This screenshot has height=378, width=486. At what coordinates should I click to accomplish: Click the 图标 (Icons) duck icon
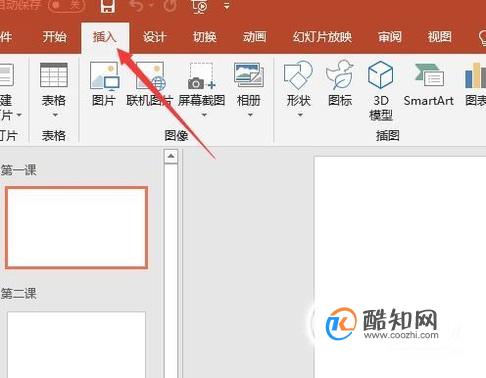pos(339,75)
